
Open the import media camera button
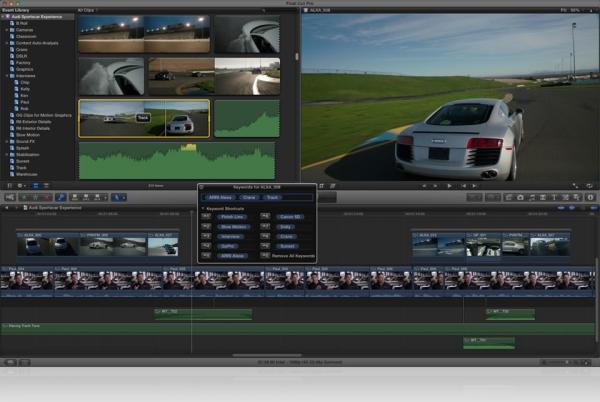(x=10, y=197)
